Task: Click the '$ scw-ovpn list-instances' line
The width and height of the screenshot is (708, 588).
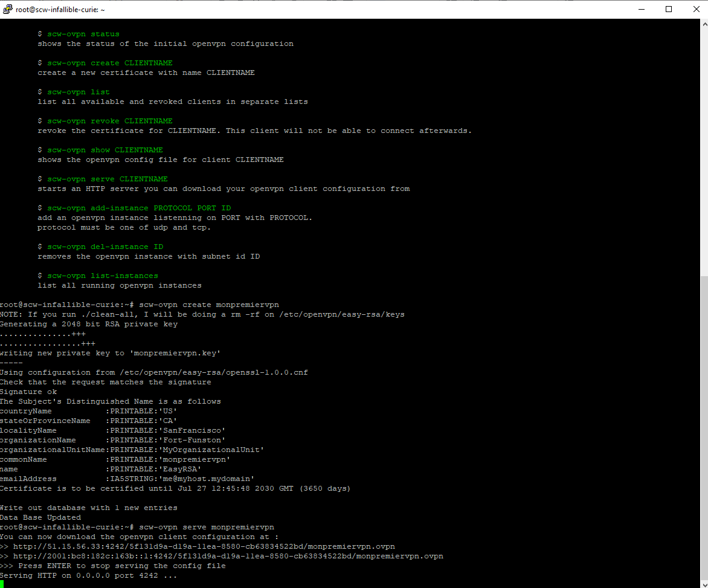Action: pos(98,276)
